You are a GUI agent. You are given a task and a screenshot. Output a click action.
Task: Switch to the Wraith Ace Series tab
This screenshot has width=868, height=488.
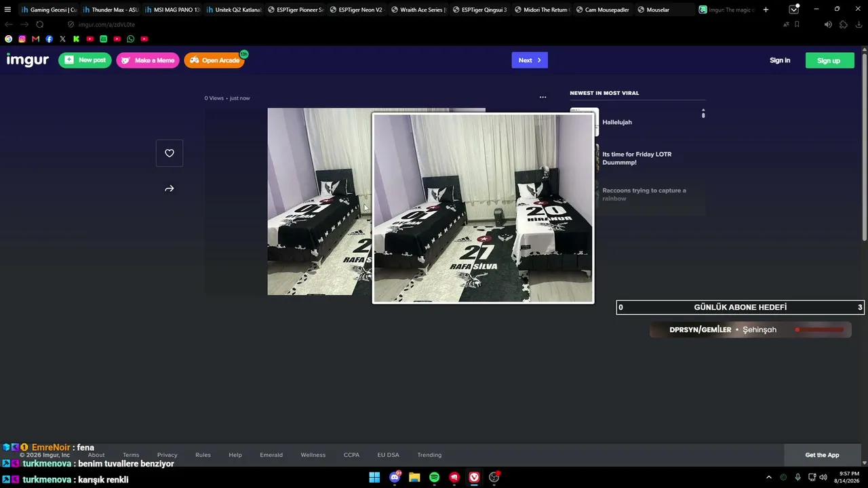pos(418,9)
